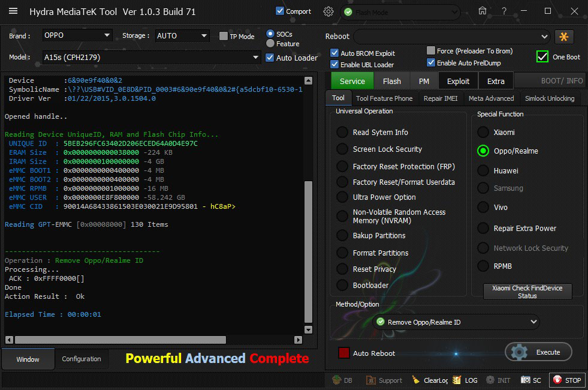Switch to Window tab at bottom
The image size is (588, 390).
[28, 359]
